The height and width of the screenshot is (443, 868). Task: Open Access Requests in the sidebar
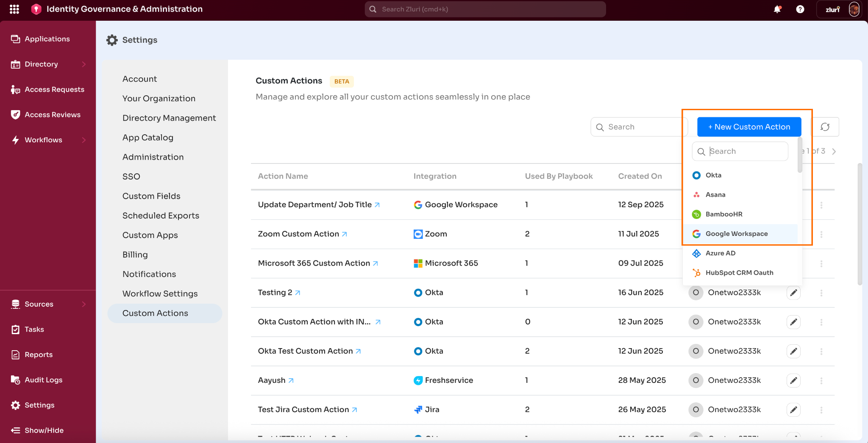48,89
